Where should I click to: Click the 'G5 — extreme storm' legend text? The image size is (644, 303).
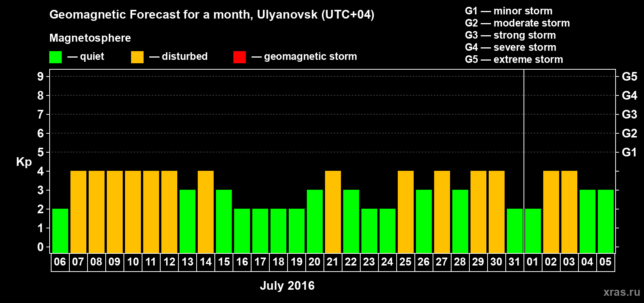click(514, 59)
